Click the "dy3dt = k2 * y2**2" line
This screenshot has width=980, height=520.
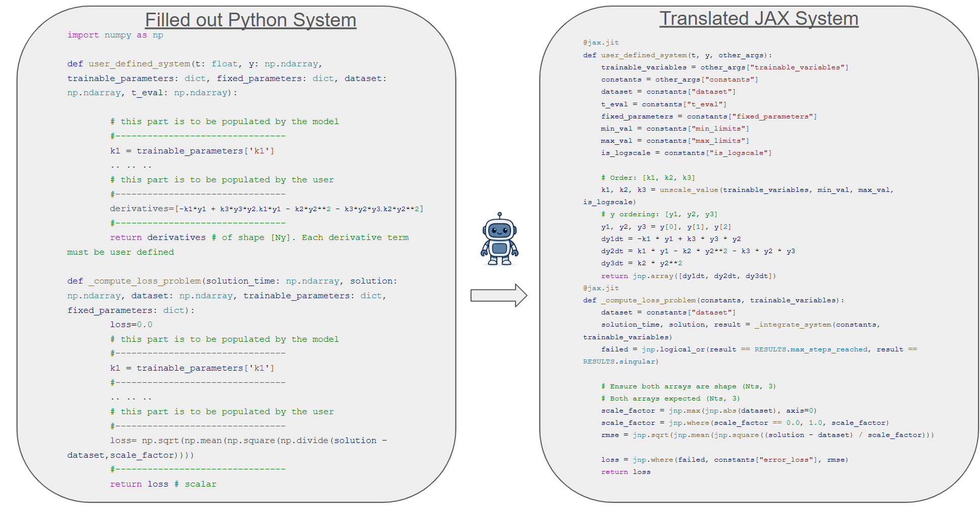[x=642, y=263]
